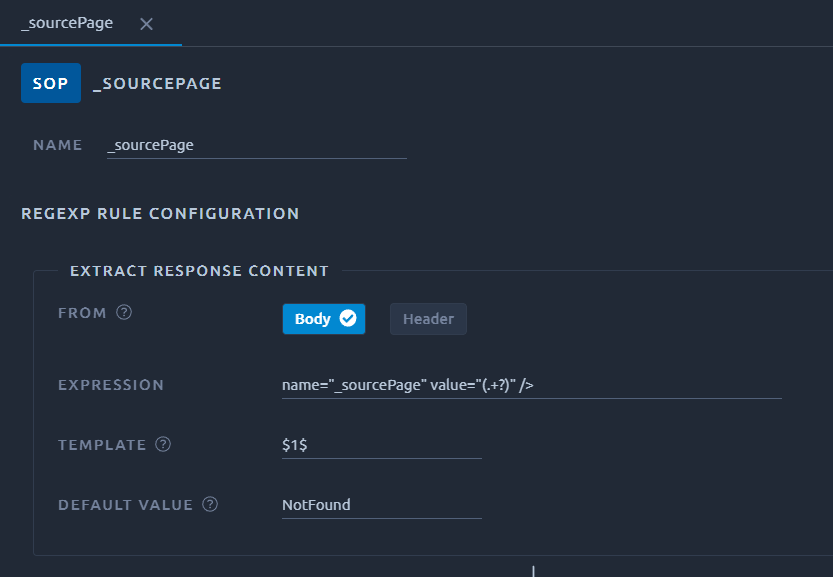Switch to the _sourcePage tab
This screenshot has width=833, height=577.
pos(67,23)
